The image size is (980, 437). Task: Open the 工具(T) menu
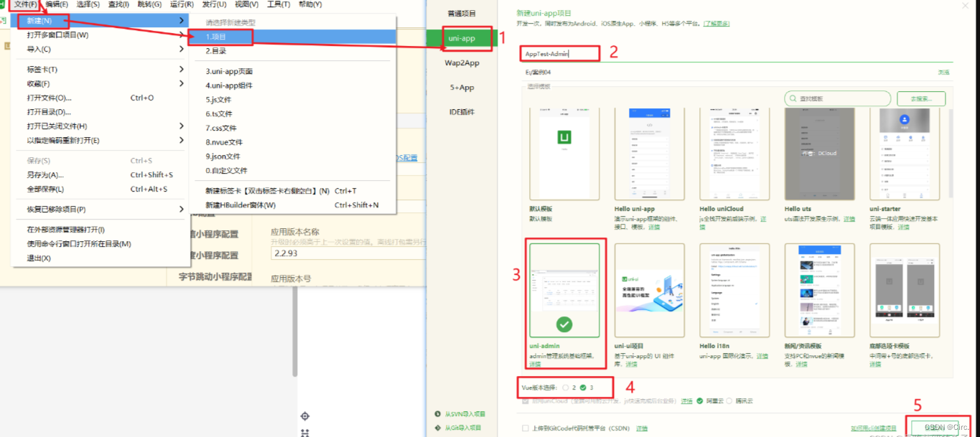click(x=279, y=4)
